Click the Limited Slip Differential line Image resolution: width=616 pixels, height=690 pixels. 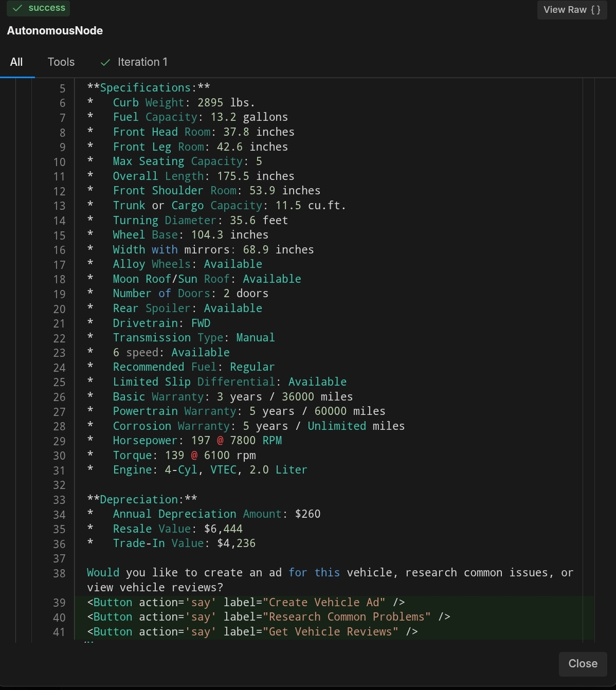tap(217, 382)
